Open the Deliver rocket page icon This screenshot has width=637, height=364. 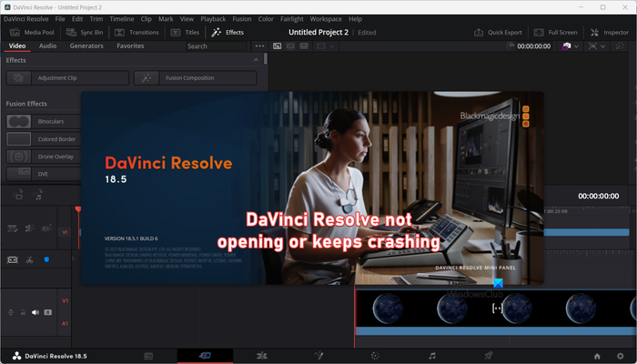(489, 356)
